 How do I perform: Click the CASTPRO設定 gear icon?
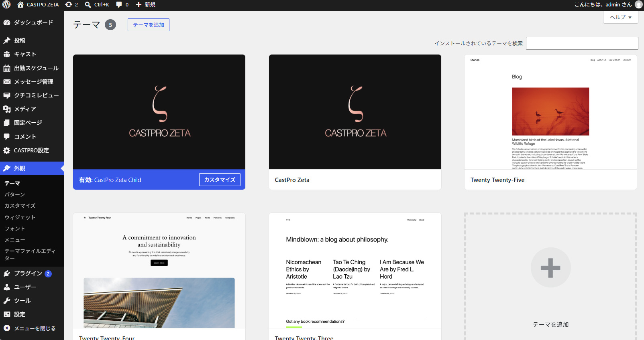(7, 150)
